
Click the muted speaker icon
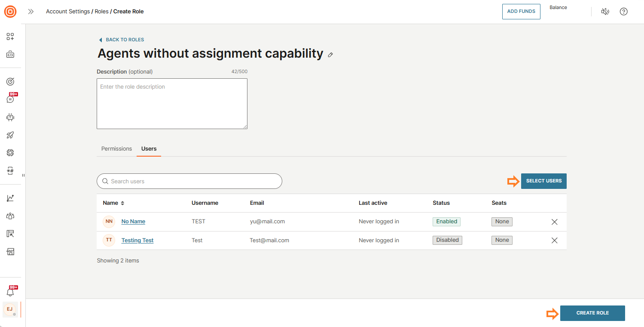(605, 12)
